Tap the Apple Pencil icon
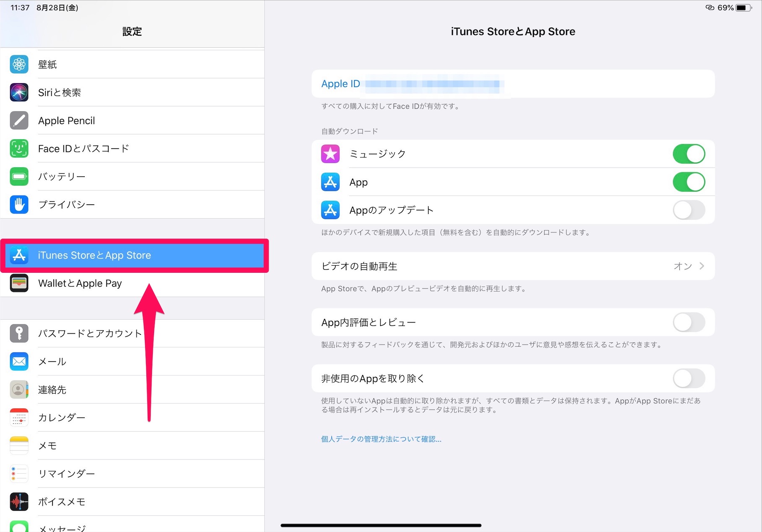 [x=19, y=120]
